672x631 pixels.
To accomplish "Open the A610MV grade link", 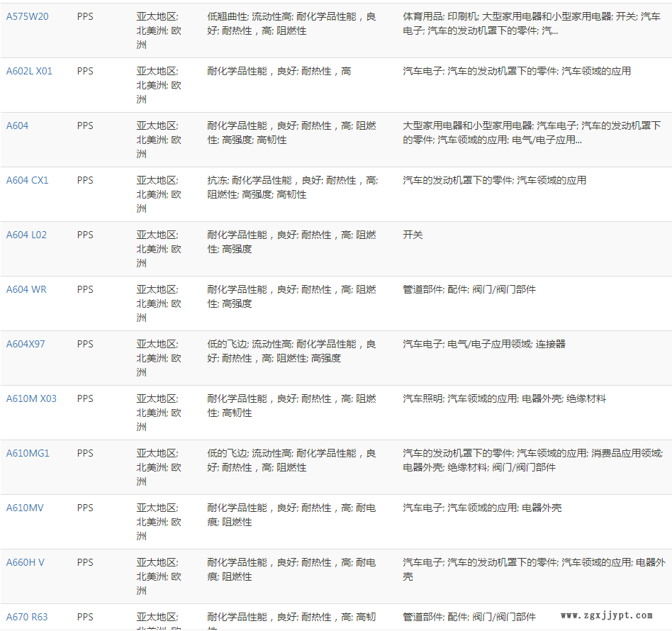I will (x=25, y=508).
